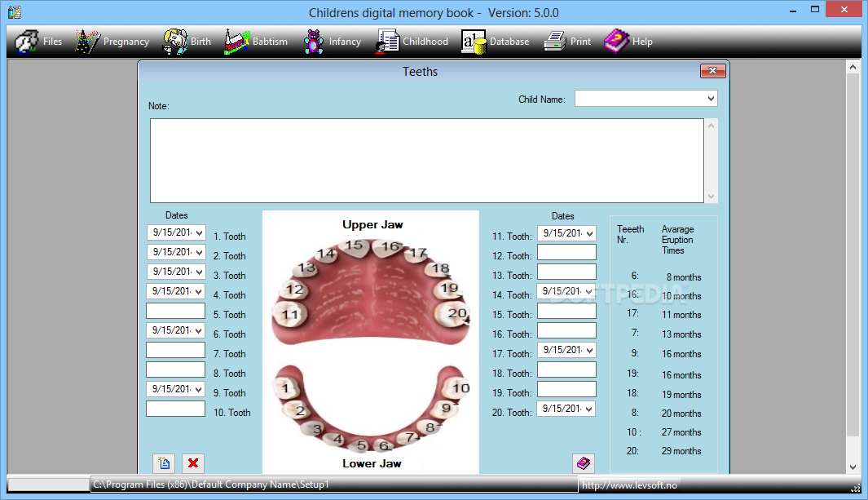The width and height of the screenshot is (868, 500).
Task: Click the empty 8. Tooth date field
Action: tap(175, 369)
